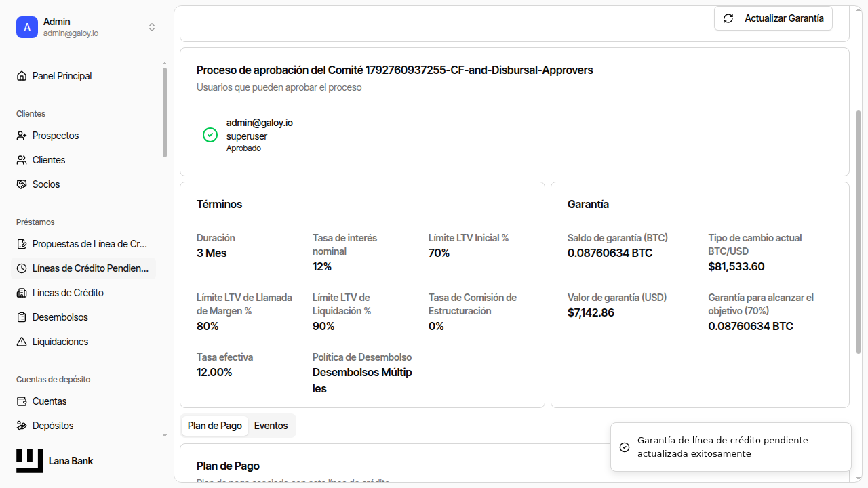Click the refresh icon in Actualizar Garantía

(x=728, y=18)
